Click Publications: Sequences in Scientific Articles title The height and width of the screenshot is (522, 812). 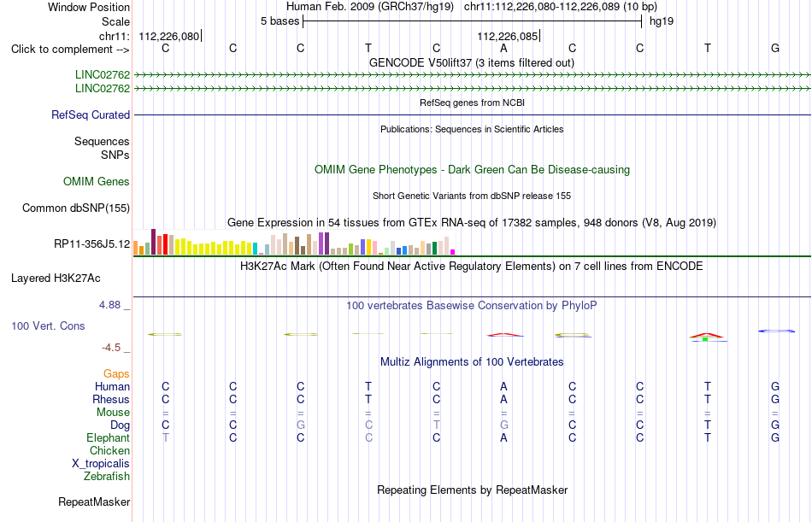[x=472, y=129]
